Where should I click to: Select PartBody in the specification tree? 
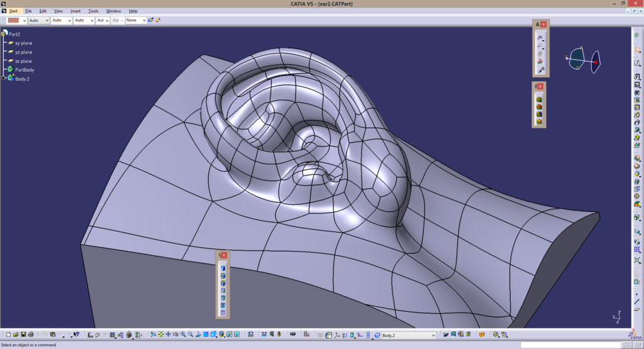tap(25, 70)
